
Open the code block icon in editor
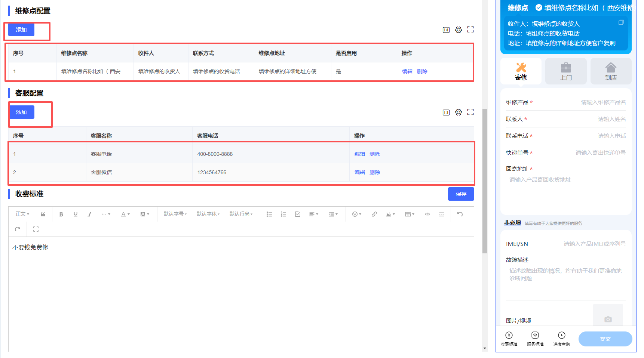[427, 214]
